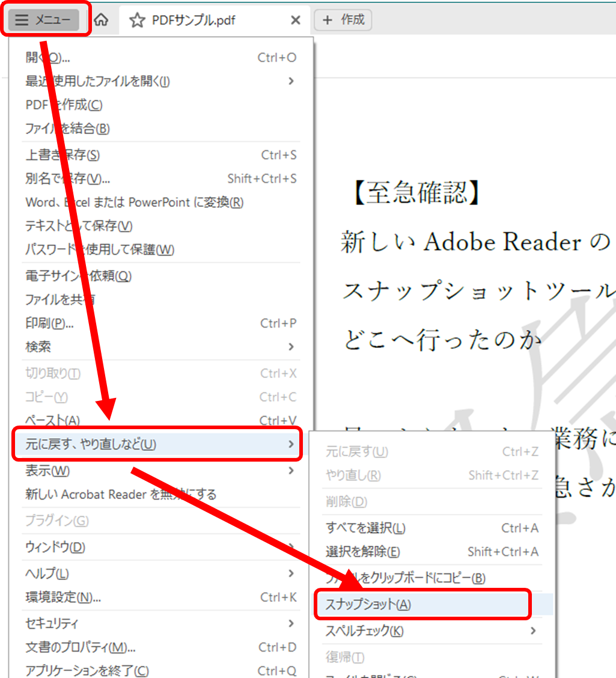Expand 最近使用したファイルを開く submenu
The image size is (616, 678).
pos(161,81)
